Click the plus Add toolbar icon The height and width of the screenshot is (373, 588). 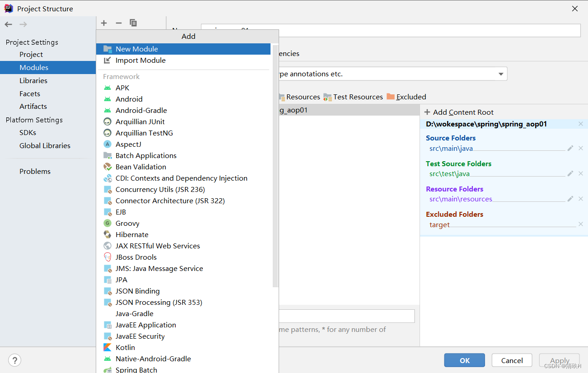coord(104,23)
